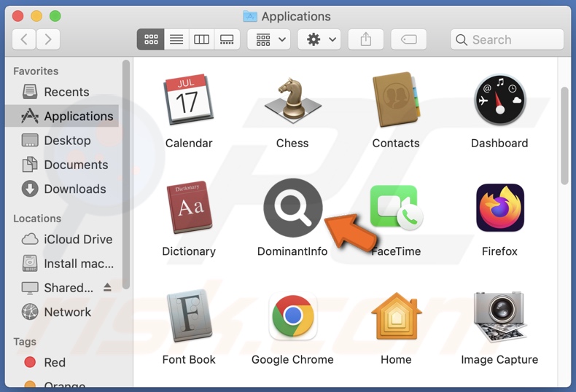
Task: Open Install macOS volume in sidebar
Action: [x=62, y=264]
